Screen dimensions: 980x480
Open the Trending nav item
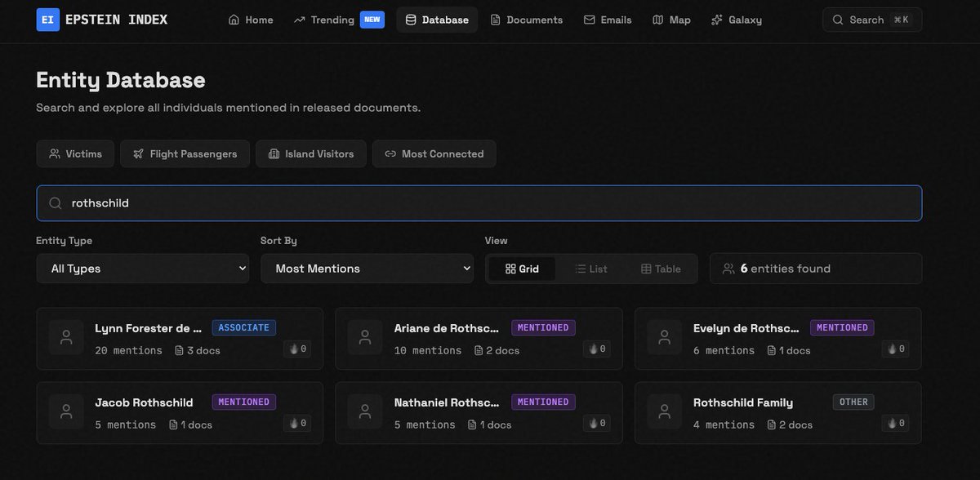[339, 20]
